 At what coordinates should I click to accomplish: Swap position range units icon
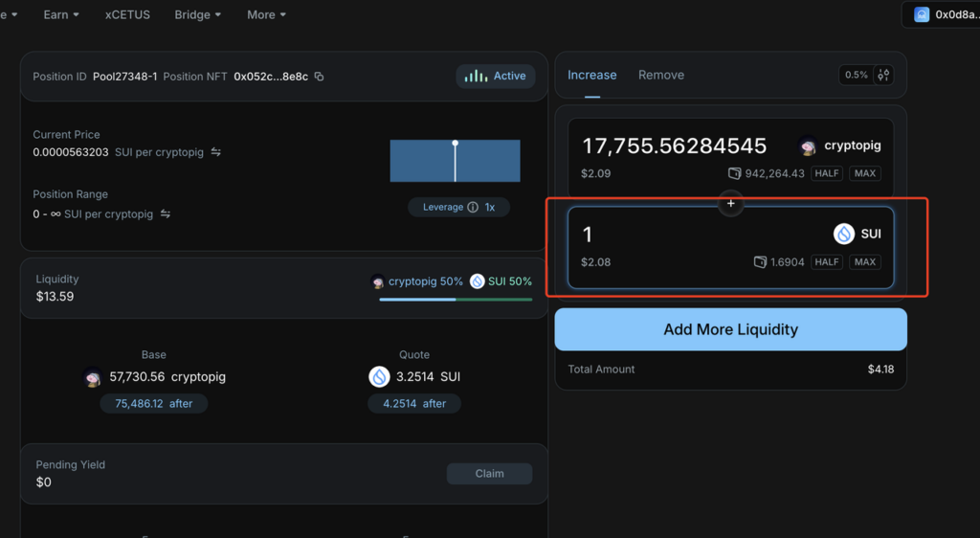(165, 213)
